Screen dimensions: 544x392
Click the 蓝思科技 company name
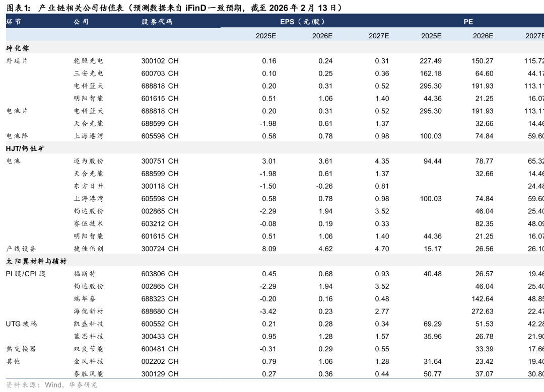(x=89, y=336)
